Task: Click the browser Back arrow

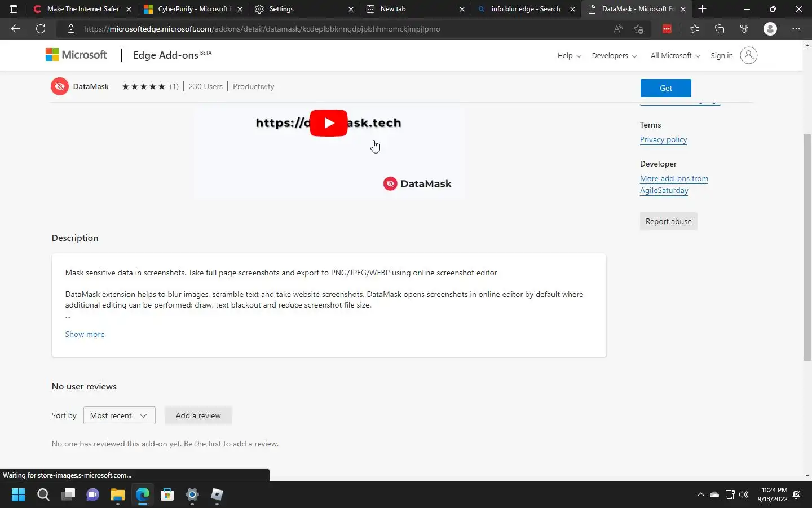Action: (16, 29)
